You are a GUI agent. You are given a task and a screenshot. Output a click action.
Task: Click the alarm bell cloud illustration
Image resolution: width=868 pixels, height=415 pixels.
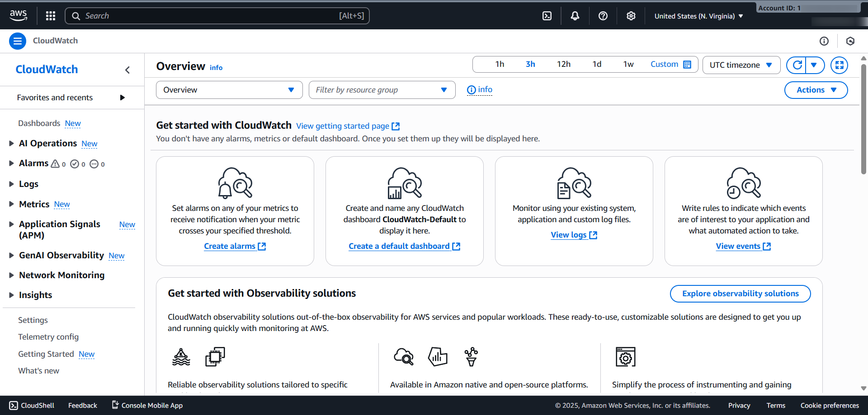click(x=235, y=182)
